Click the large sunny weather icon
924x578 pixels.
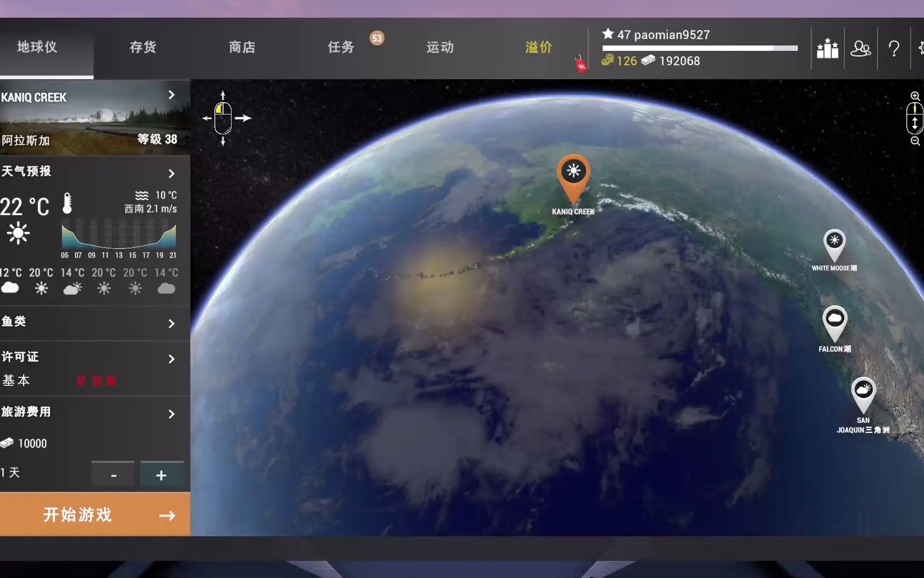pyautogui.click(x=18, y=233)
